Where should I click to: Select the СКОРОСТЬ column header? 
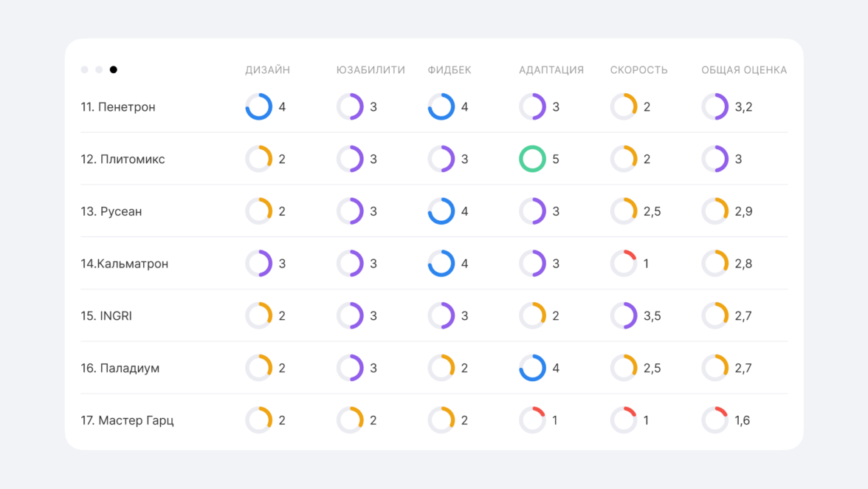[638, 70]
